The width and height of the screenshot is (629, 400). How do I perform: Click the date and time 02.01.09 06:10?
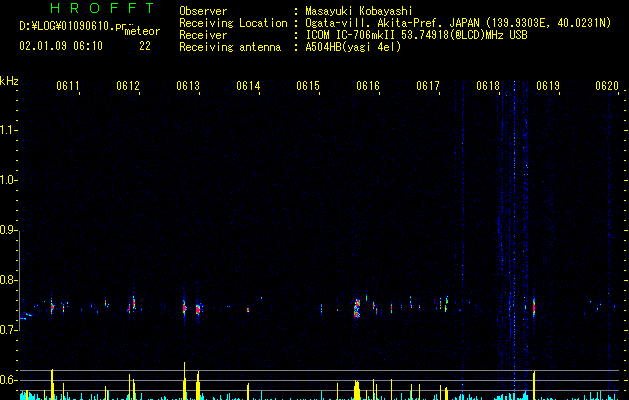tap(61, 46)
